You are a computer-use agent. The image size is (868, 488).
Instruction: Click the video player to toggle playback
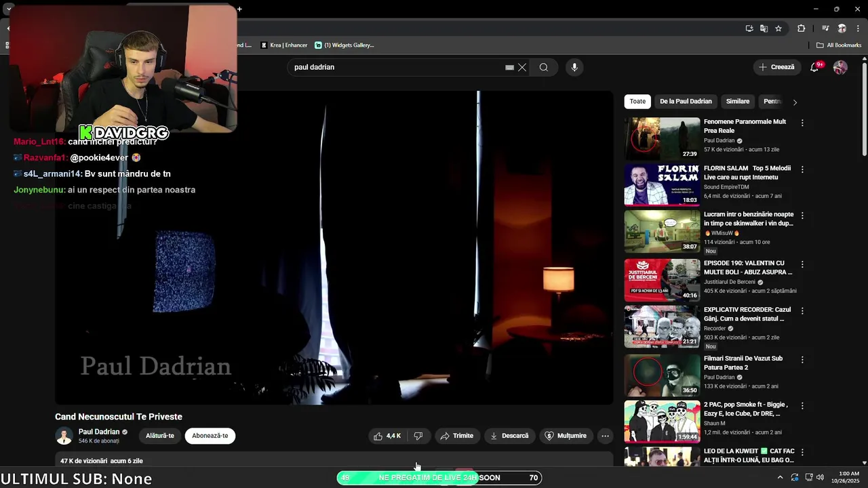pyautogui.click(x=334, y=248)
